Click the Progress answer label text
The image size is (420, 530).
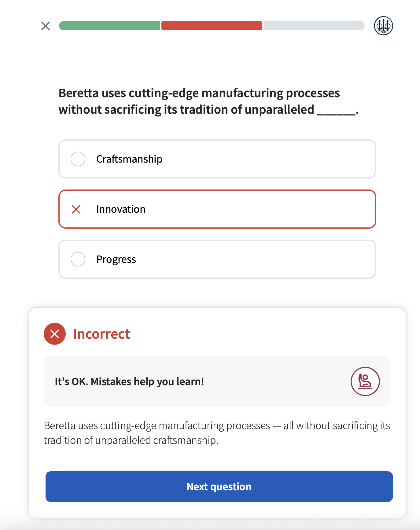click(x=116, y=259)
